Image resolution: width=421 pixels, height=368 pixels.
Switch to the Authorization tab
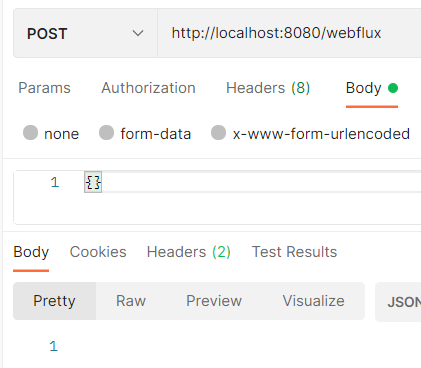click(x=148, y=88)
